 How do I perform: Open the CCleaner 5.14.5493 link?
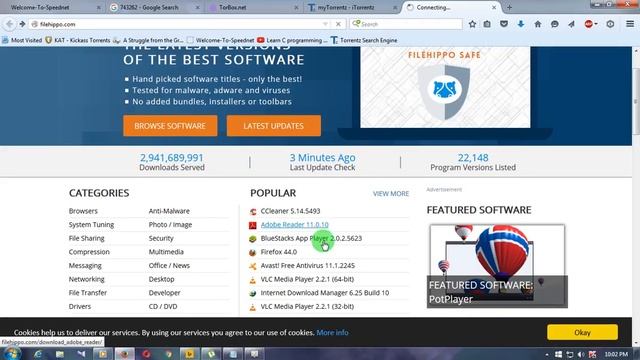tap(290, 211)
